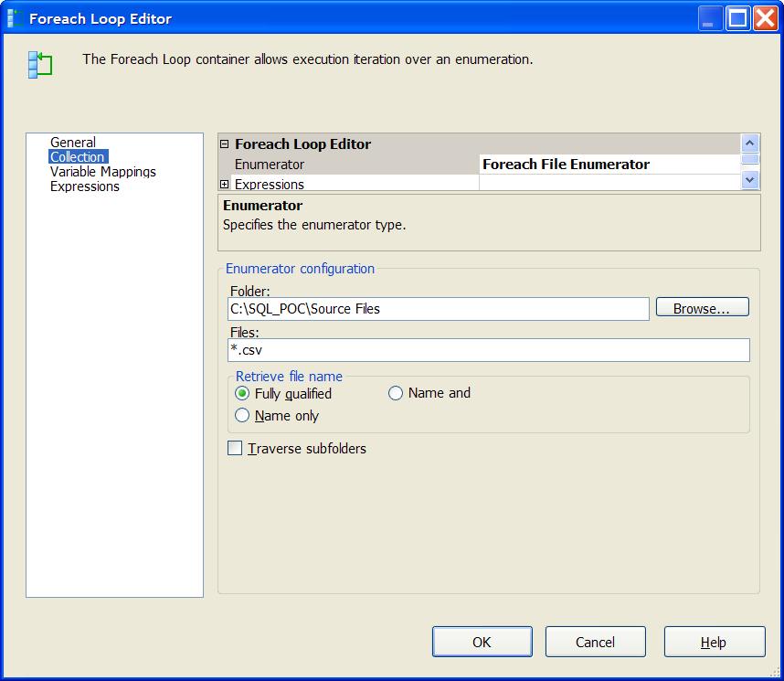
Task: Enable Traverse subfolders checkbox
Action: pos(235,448)
